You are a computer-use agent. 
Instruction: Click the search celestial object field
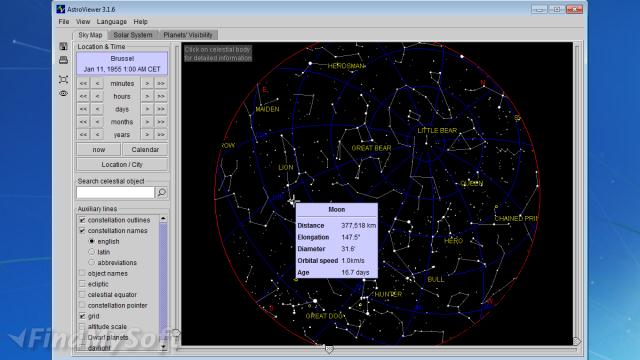[x=116, y=192]
